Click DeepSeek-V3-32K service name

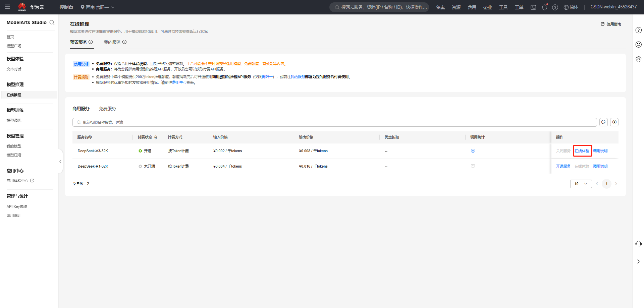[93, 151]
